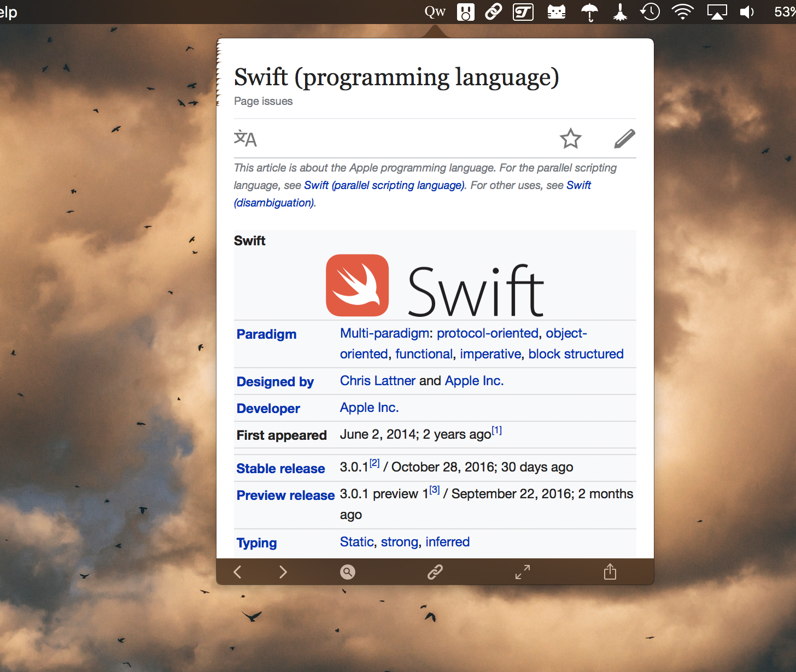Open the Wi-Fi menu

[x=683, y=11]
